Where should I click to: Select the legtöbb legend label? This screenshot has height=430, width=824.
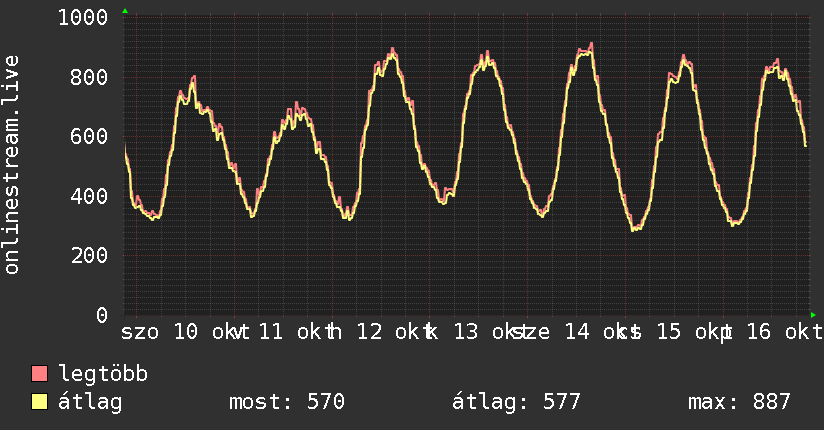(x=103, y=374)
